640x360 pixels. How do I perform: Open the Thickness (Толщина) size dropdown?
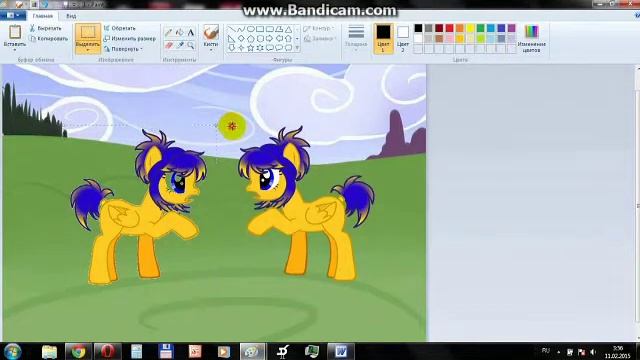click(356, 38)
